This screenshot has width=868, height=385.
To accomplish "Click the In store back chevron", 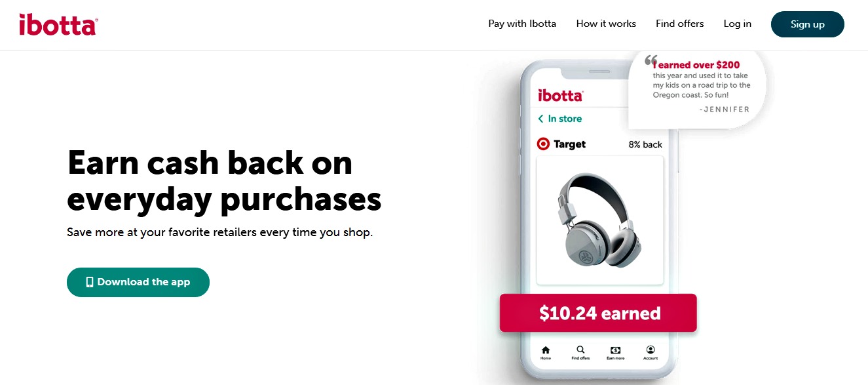I will pos(540,119).
